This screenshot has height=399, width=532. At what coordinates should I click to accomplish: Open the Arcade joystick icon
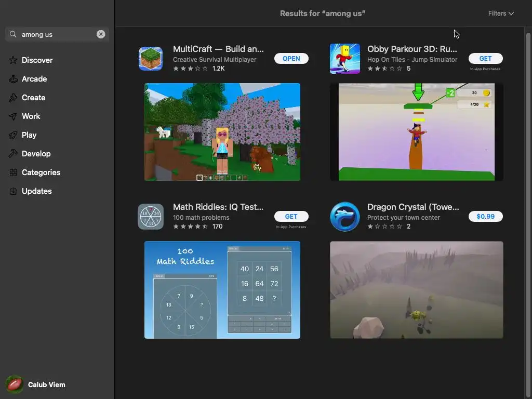coord(13,79)
